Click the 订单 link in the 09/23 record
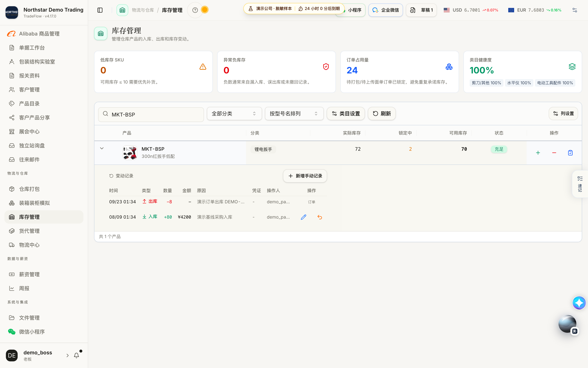Viewport: 588px width, 368px height. tap(311, 202)
